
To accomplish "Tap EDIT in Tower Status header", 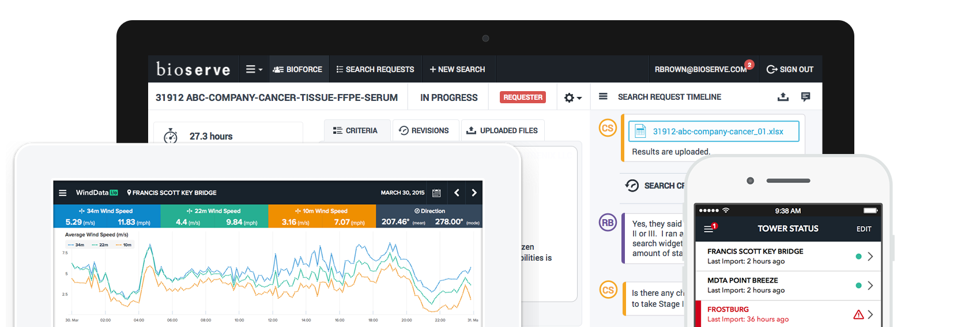I will point(864,229).
